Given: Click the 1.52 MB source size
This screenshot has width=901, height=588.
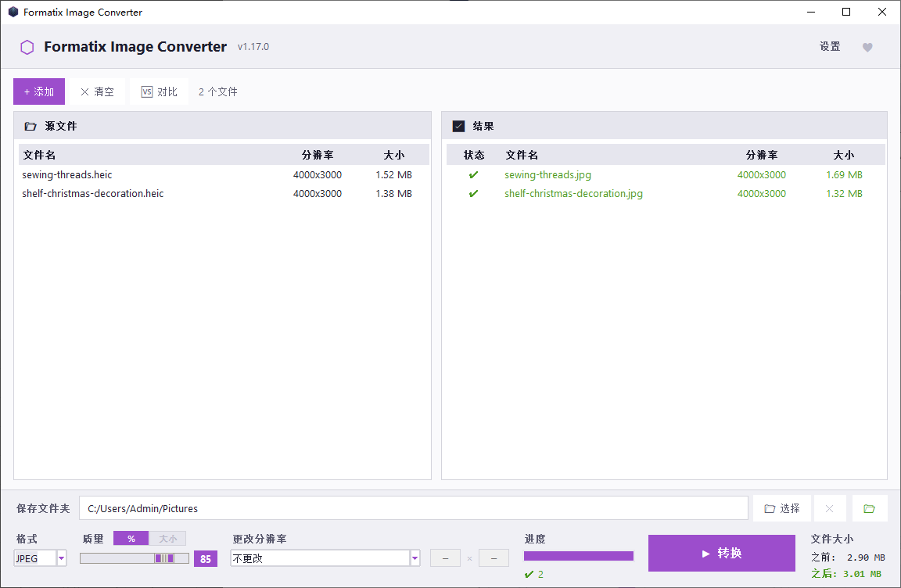Looking at the screenshot, I should [393, 174].
